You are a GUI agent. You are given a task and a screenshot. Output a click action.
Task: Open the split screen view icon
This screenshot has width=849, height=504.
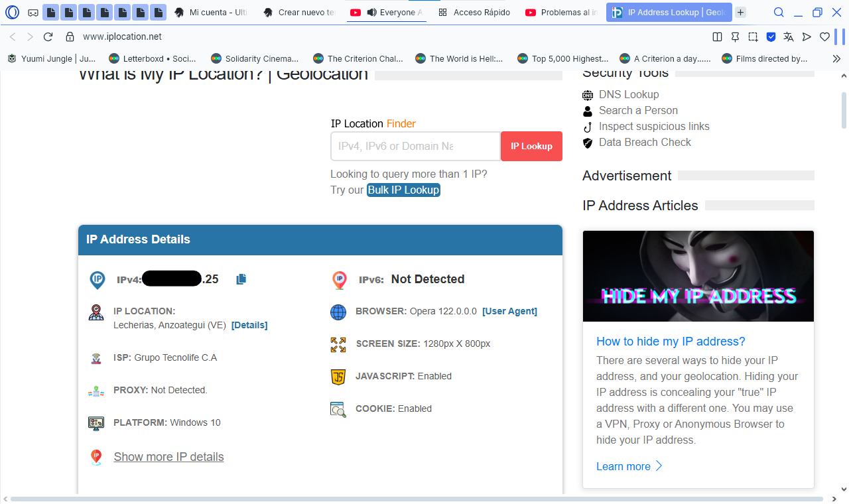[717, 37]
